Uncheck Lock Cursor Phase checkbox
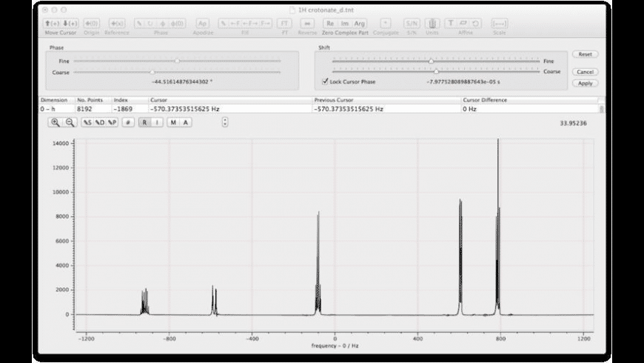This screenshot has height=363, width=644. pyautogui.click(x=325, y=81)
